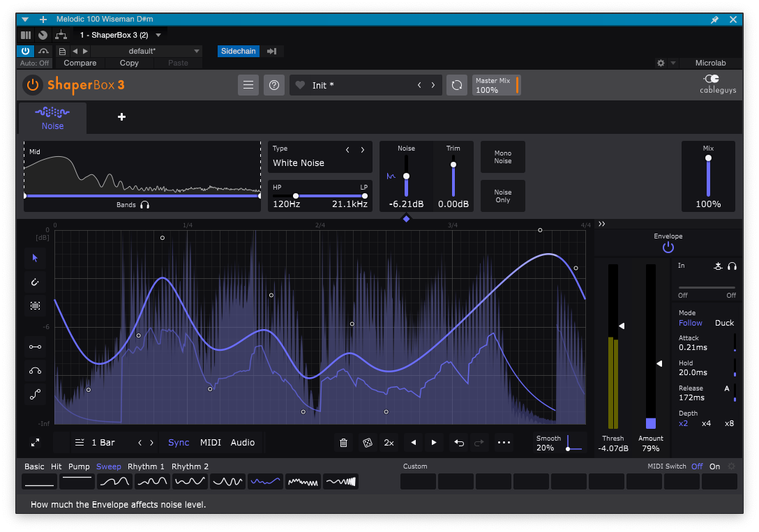Click the envelope external input source icon

tap(719, 266)
